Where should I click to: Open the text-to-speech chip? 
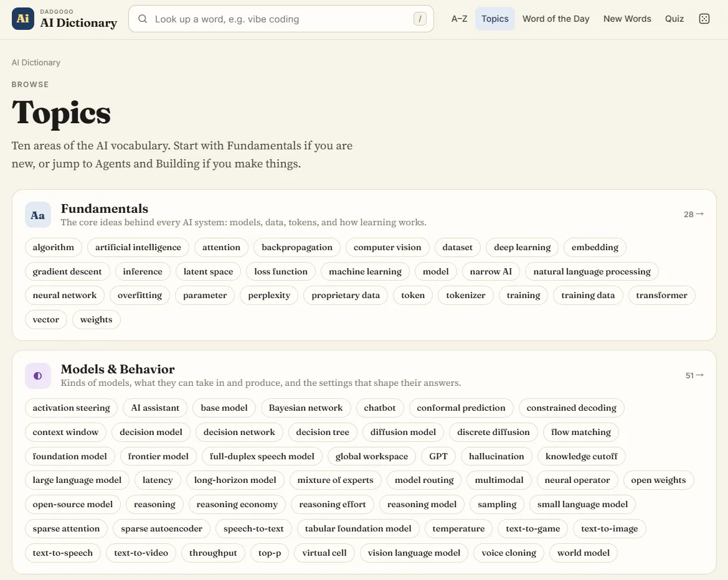63,553
